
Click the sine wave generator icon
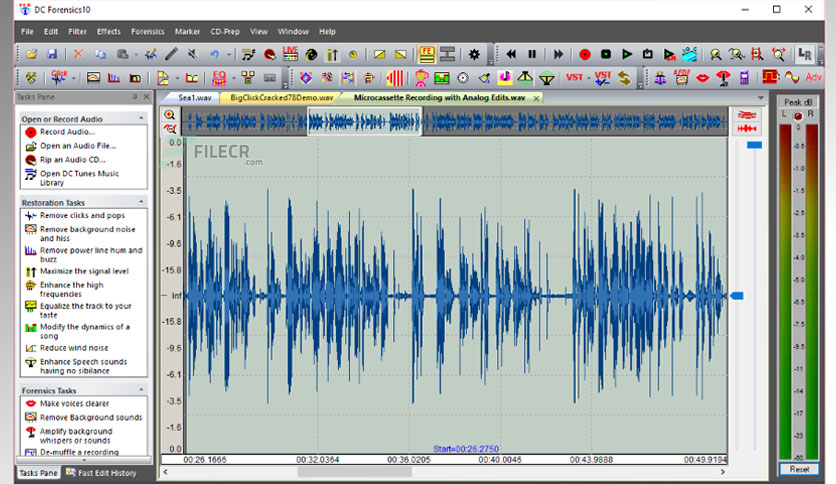[792, 77]
